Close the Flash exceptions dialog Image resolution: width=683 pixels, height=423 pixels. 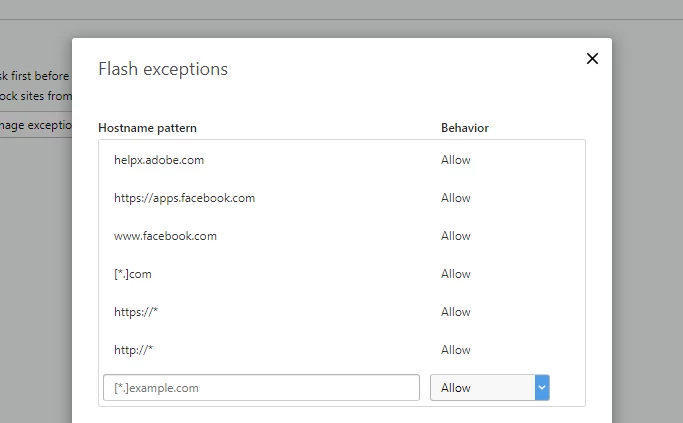592,58
